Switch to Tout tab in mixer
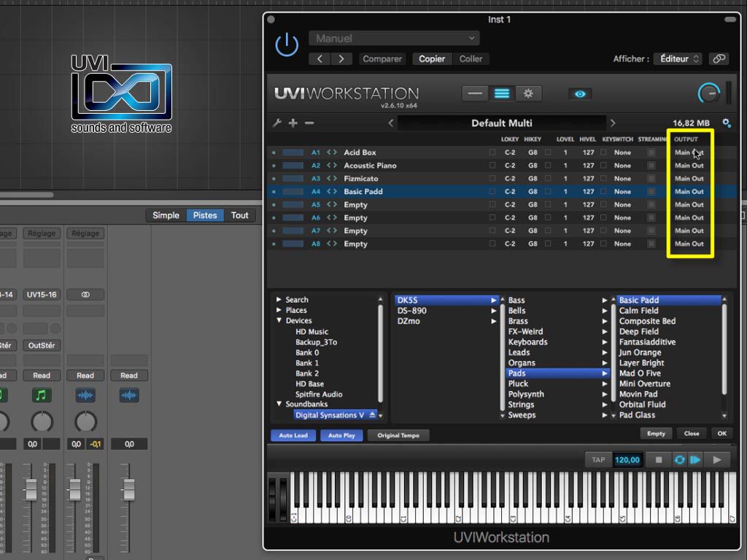The image size is (747, 560). pos(239,215)
